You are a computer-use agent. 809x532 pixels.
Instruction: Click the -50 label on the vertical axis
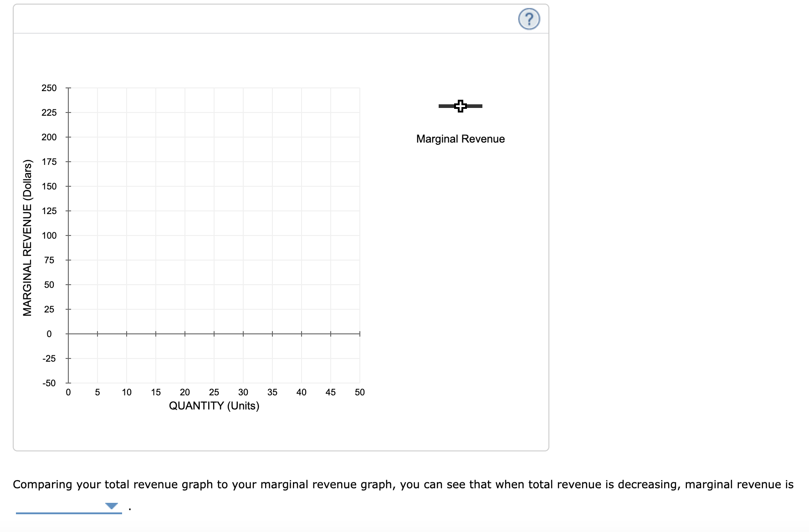click(x=49, y=383)
